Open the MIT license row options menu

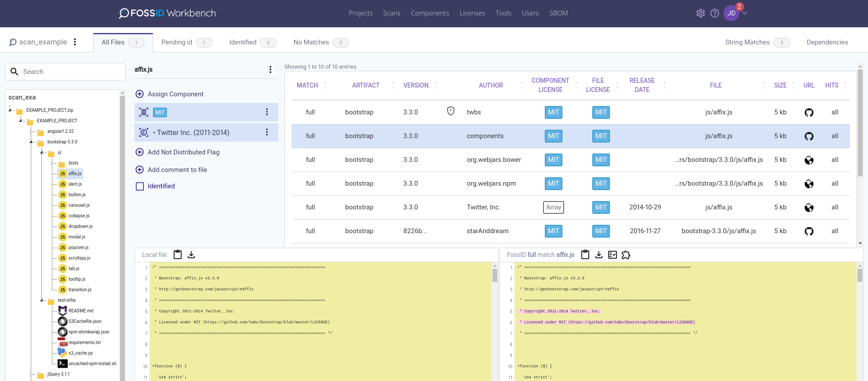point(266,112)
